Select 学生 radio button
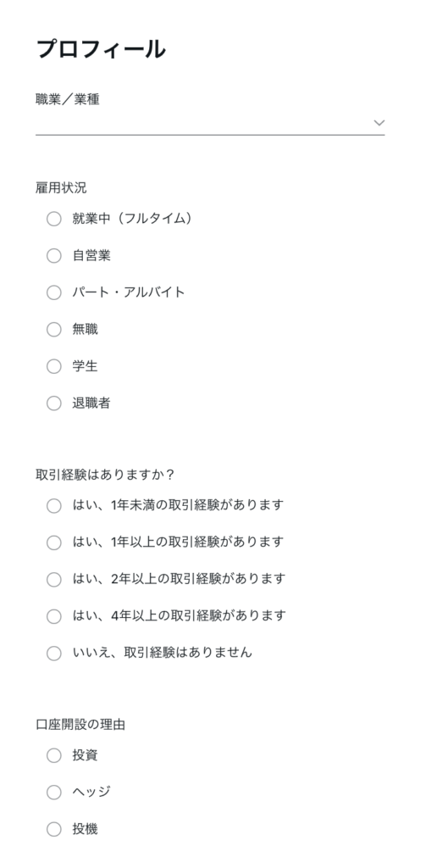Screen dimensions: 426x868 pos(53,366)
